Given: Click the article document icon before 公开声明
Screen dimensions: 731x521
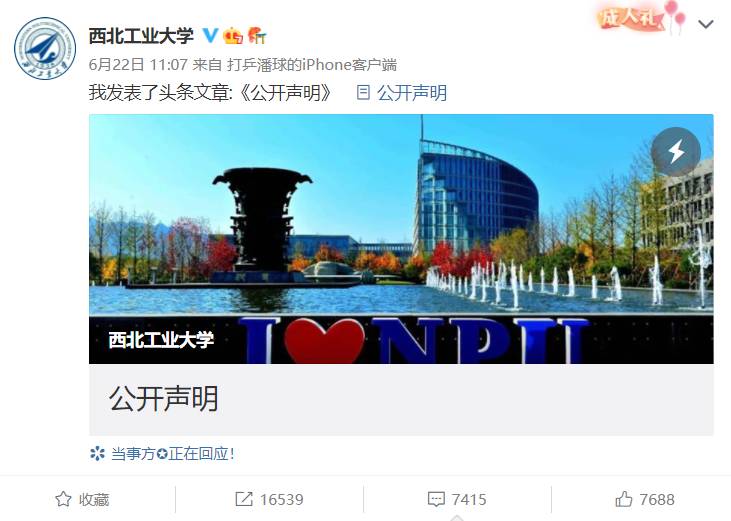Looking at the screenshot, I should point(363,92).
